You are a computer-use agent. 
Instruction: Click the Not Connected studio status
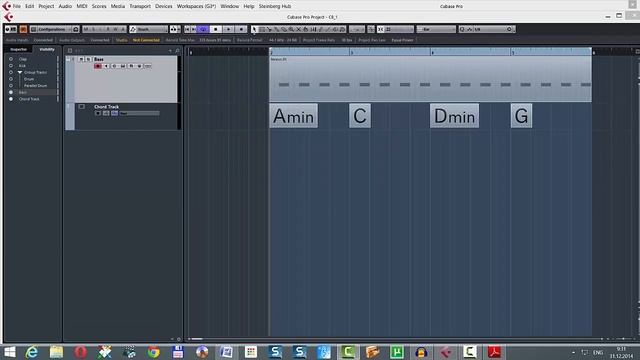click(146, 40)
